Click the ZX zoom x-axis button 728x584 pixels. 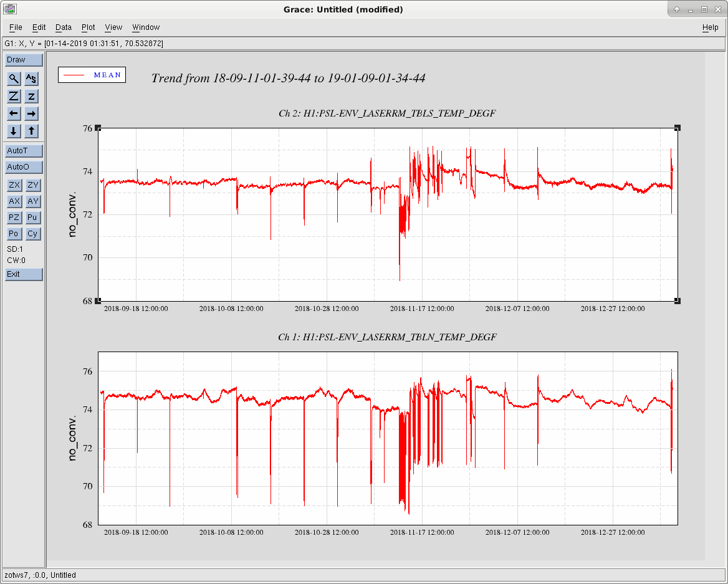[x=14, y=185]
